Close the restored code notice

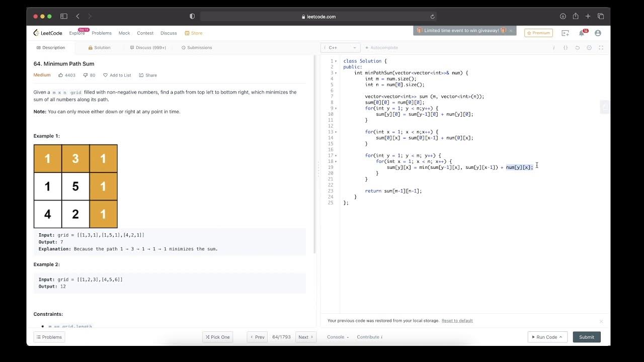pos(601,321)
